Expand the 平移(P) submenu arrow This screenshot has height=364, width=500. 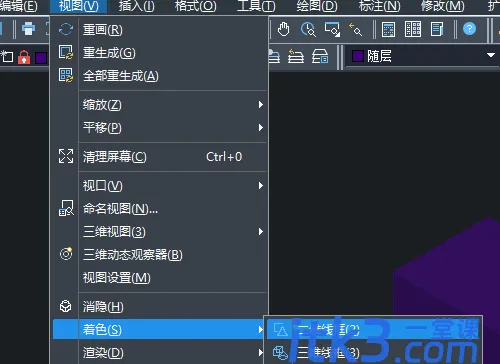point(261,128)
